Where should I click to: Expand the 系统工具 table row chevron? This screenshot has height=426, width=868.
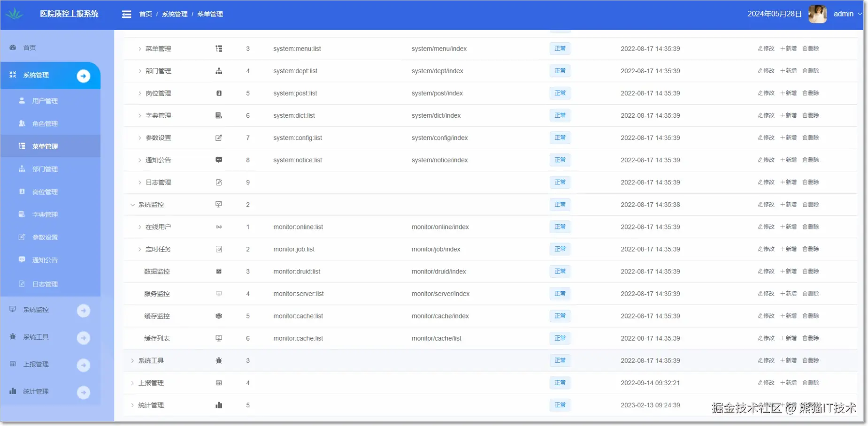(x=132, y=361)
